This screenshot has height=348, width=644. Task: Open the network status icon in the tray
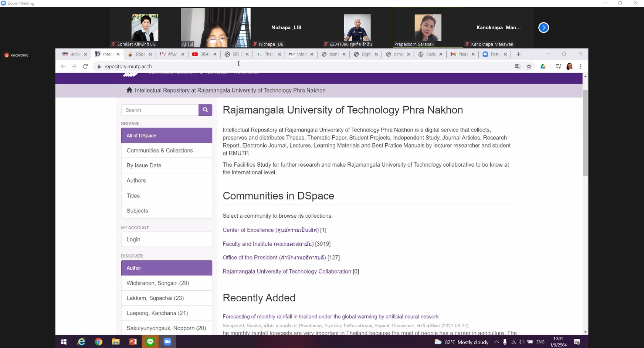513,342
